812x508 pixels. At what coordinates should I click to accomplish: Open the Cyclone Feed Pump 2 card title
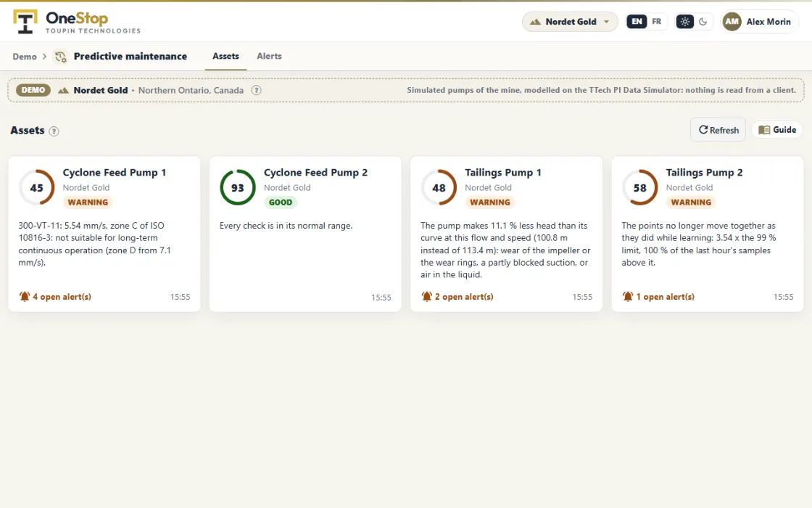(315, 173)
